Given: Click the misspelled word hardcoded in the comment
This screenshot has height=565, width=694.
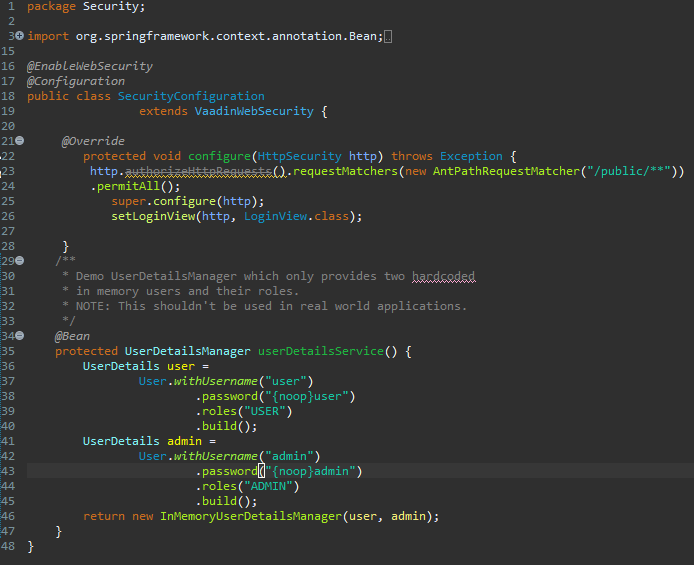Looking at the screenshot, I should [x=443, y=276].
